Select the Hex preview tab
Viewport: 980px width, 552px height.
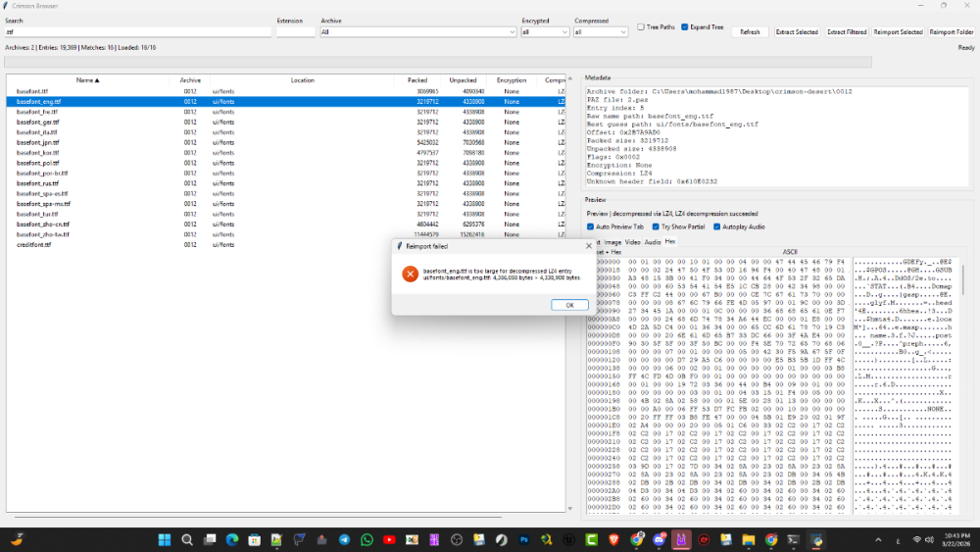click(x=670, y=241)
